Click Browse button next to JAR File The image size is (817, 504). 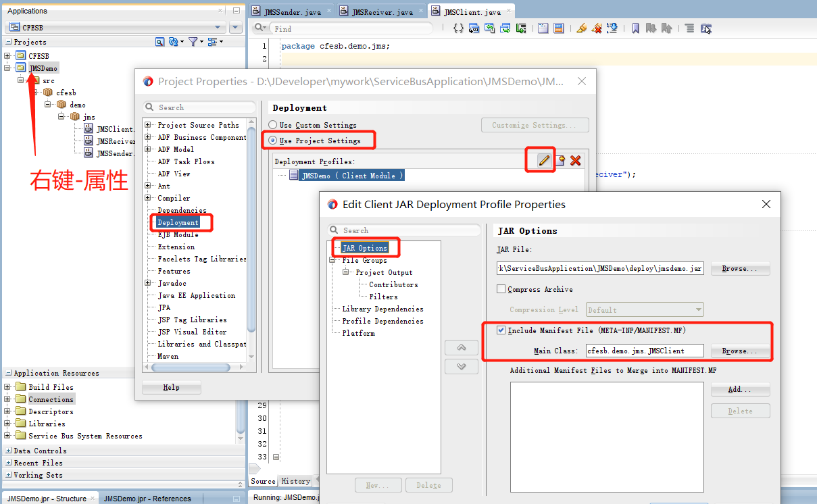(x=740, y=268)
